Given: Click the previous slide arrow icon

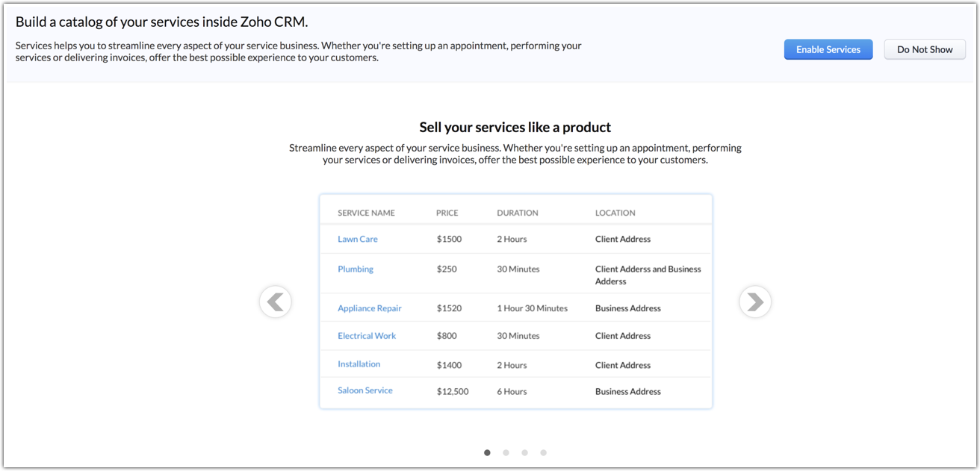Looking at the screenshot, I should pyautogui.click(x=276, y=302).
